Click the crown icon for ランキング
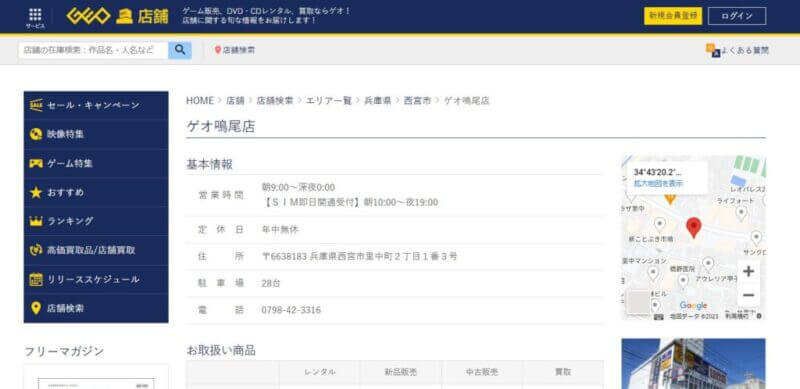 [x=36, y=221]
